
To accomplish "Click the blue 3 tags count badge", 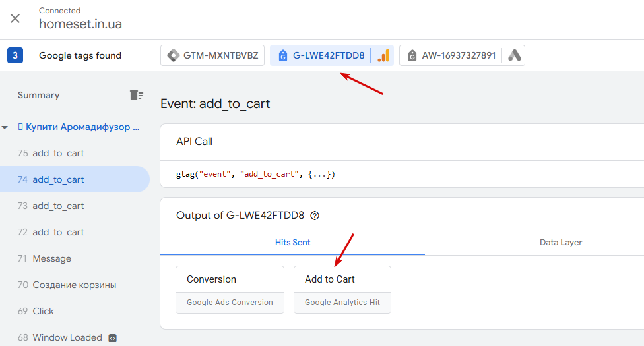I will [15, 55].
